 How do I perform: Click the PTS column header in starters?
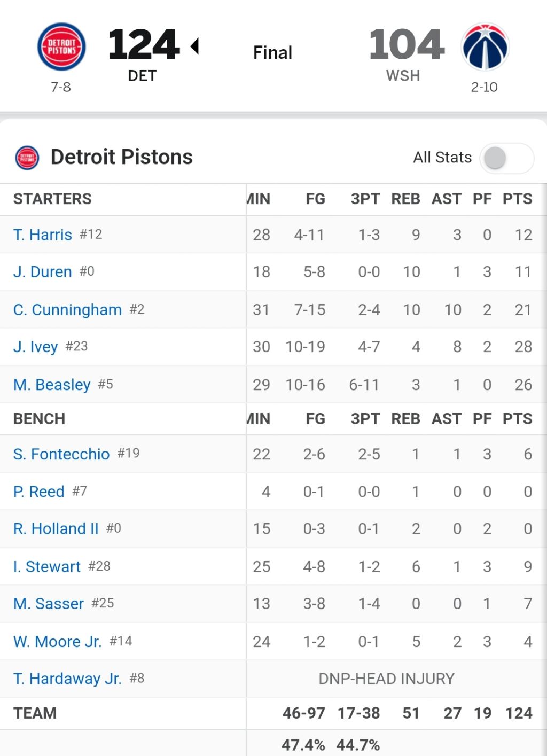pos(518,199)
